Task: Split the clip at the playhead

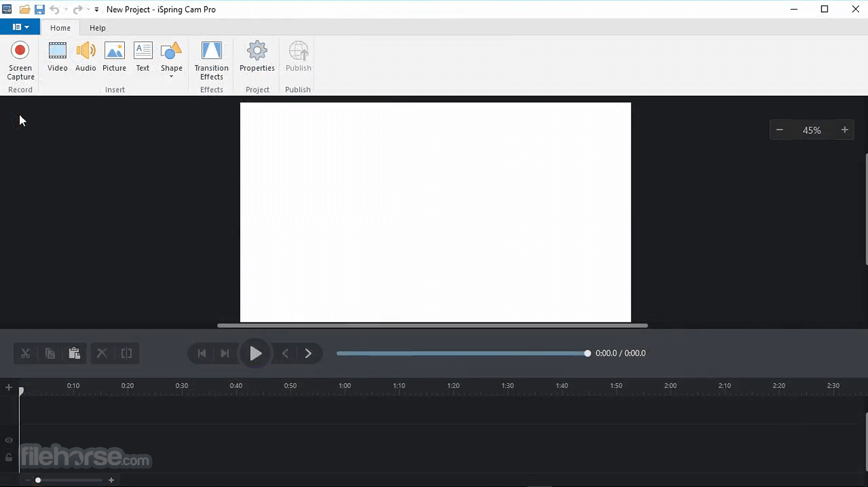Action: [x=127, y=354]
